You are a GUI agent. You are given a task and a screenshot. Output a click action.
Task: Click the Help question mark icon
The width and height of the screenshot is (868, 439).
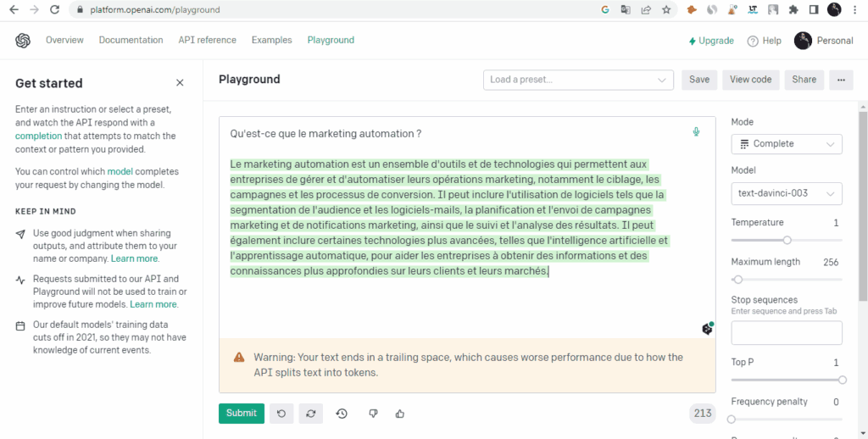tap(753, 41)
